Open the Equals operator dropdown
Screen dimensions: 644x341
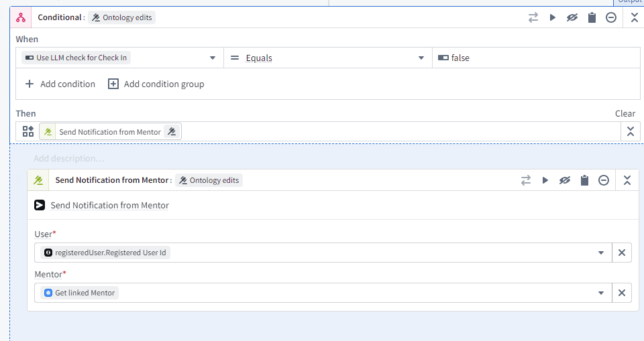(x=421, y=58)
